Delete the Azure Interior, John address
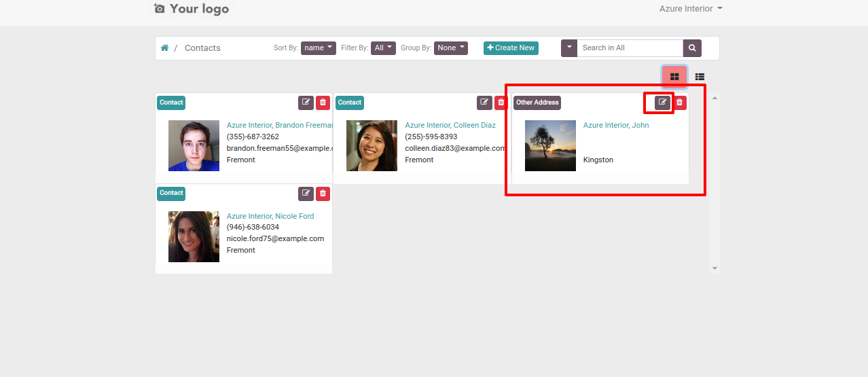 679,103
